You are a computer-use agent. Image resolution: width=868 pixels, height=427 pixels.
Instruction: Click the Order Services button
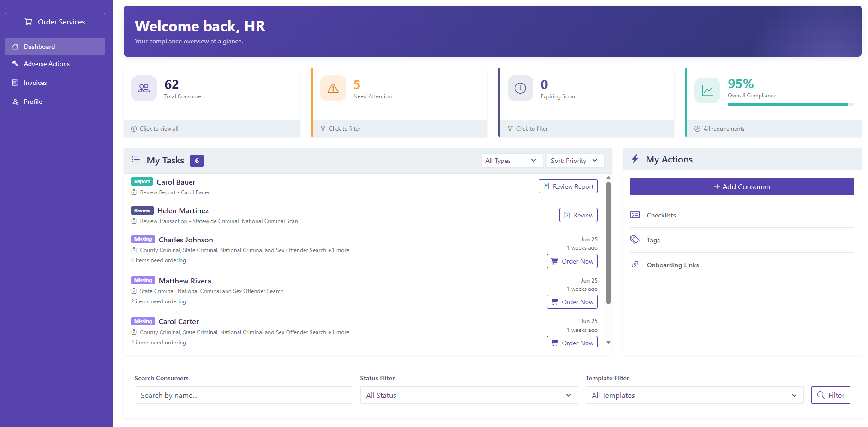tap(55, 22)
